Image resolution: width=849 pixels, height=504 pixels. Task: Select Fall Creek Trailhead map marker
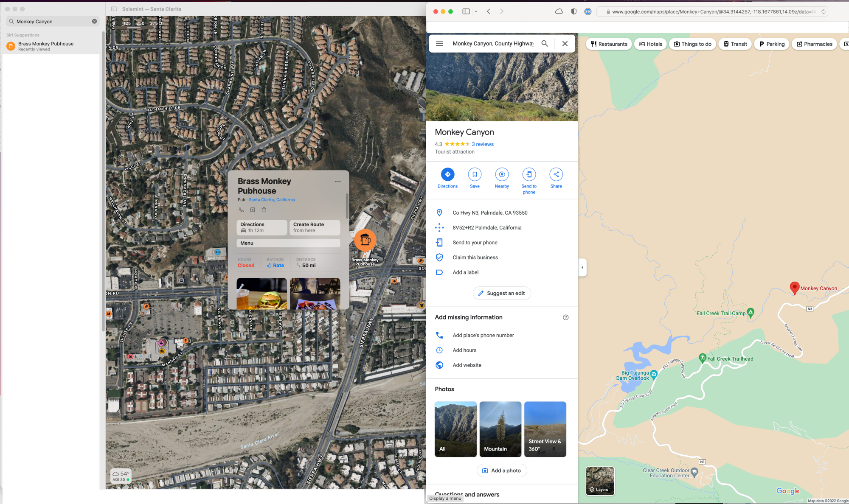[703, 358]
